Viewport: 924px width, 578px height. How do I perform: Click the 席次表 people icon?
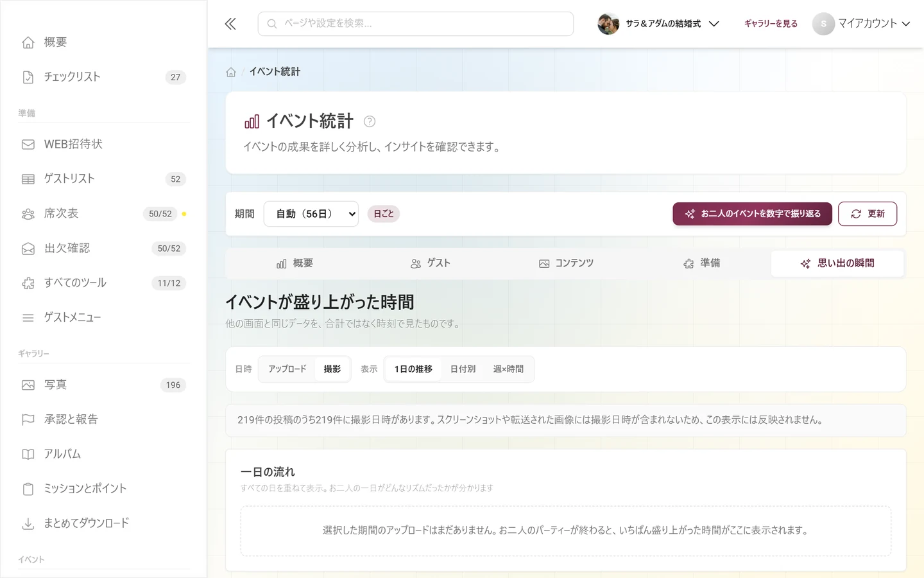click(x=28, y=214)
